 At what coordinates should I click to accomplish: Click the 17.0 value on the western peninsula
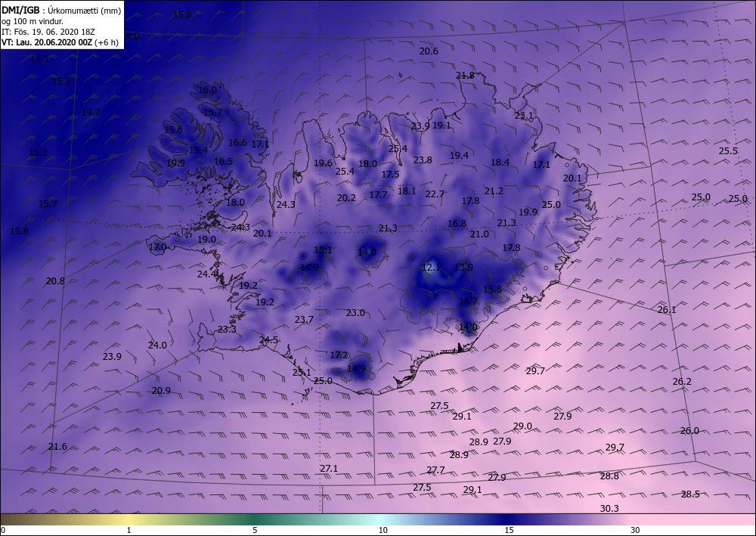157,247
